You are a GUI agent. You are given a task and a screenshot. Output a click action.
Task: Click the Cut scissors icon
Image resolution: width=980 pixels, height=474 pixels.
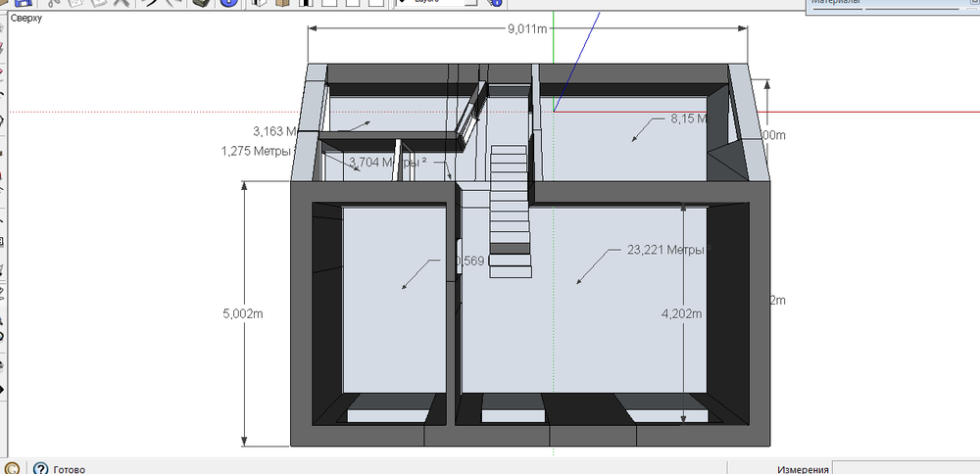coord(53,3)
